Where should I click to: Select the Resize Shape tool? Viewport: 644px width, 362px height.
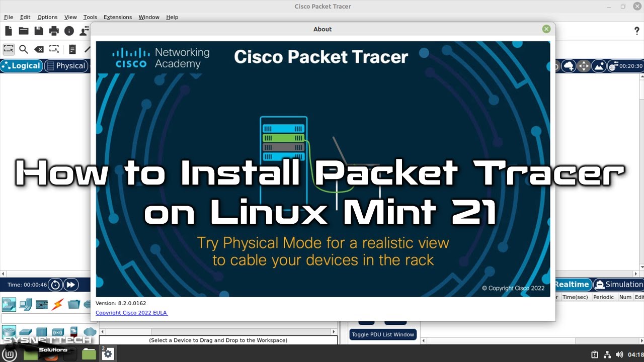[x=54, y=49]
